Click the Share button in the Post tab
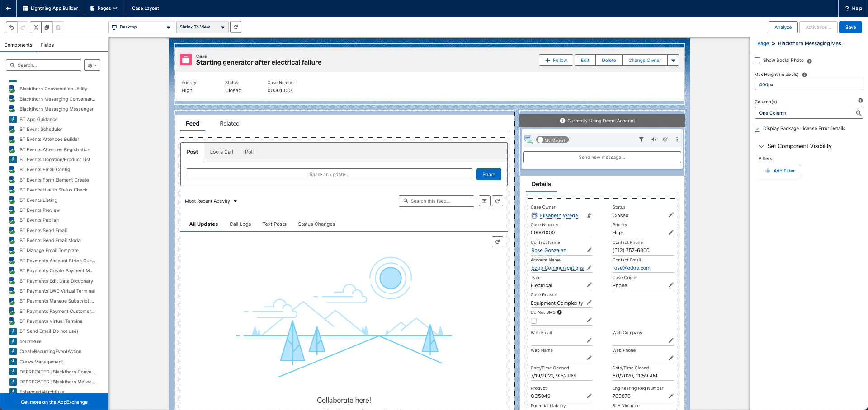868x410 pixels. [x=489, y=174]
